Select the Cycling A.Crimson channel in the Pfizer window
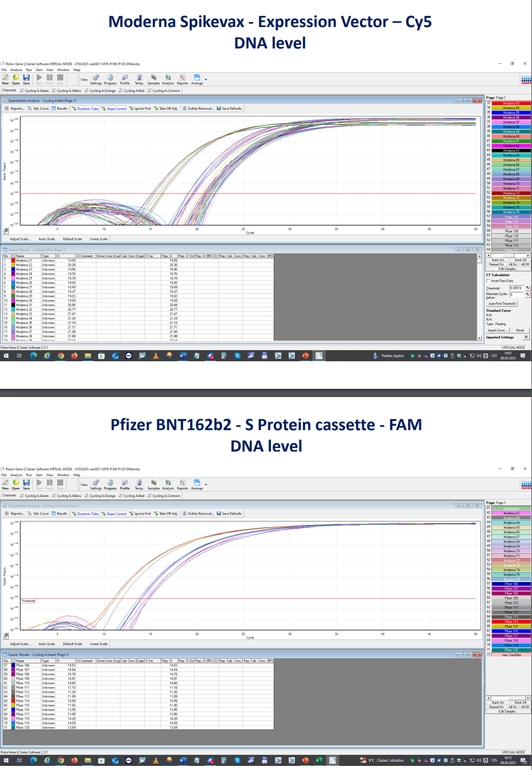Screen dimensions: 532x770 (x=164, y=495)
